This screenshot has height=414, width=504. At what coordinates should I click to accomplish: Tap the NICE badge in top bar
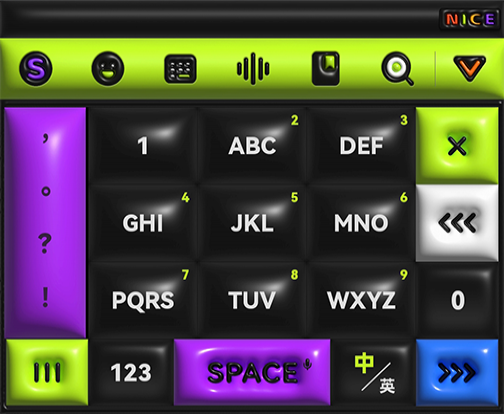[470, 19]
